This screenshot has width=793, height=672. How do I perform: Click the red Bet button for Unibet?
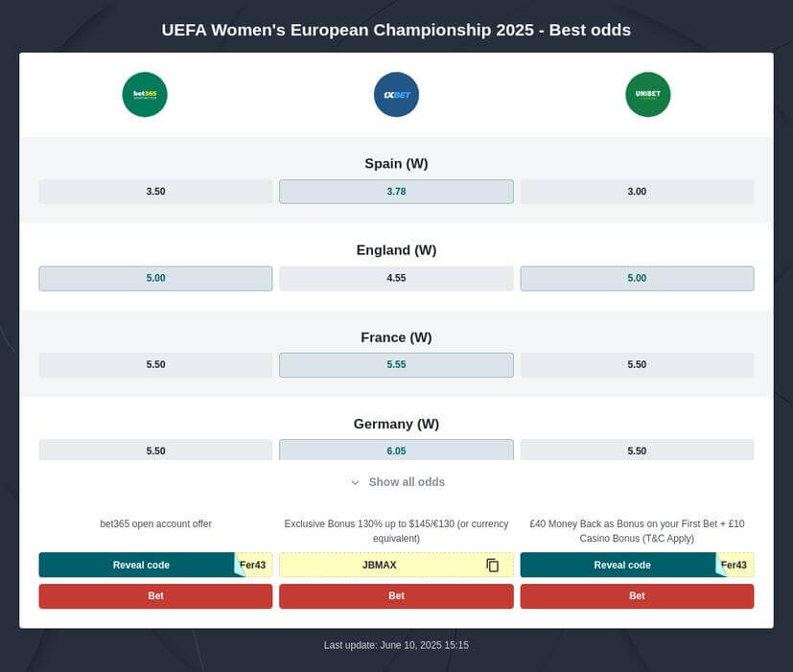click(637, 596)
